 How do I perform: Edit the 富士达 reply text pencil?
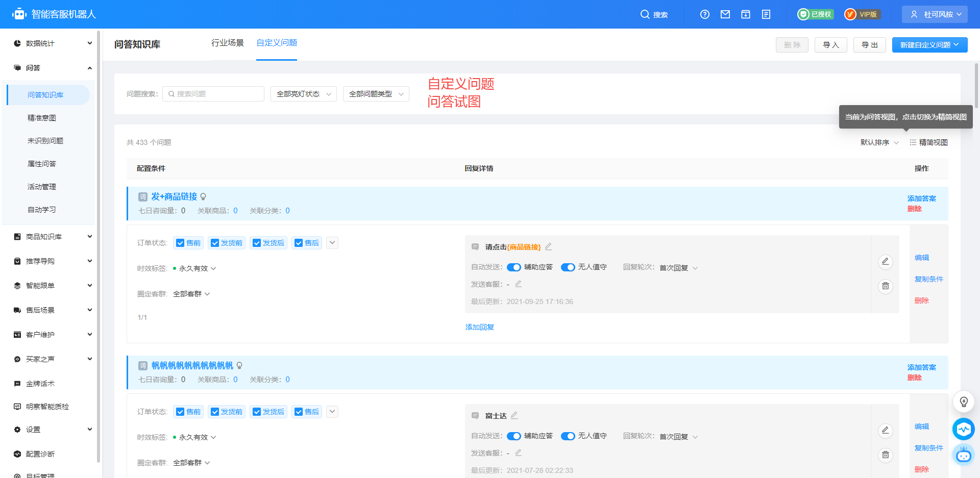514,415
